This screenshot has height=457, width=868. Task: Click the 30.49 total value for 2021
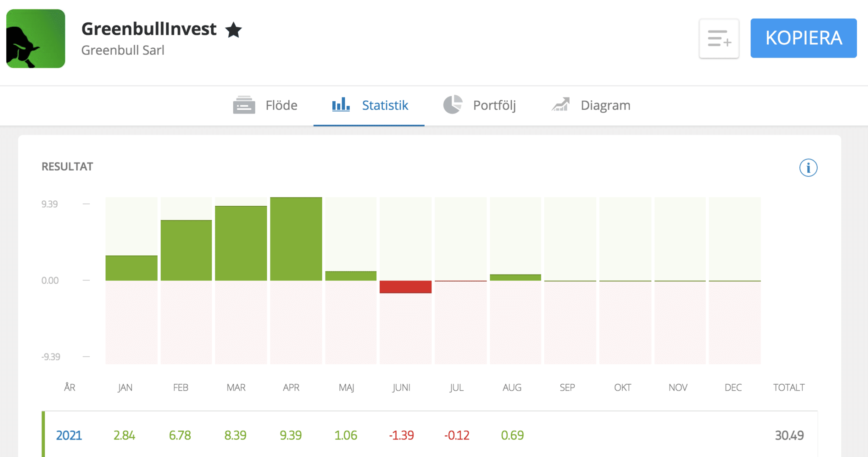pyautogui.click(x=789, y=435)
